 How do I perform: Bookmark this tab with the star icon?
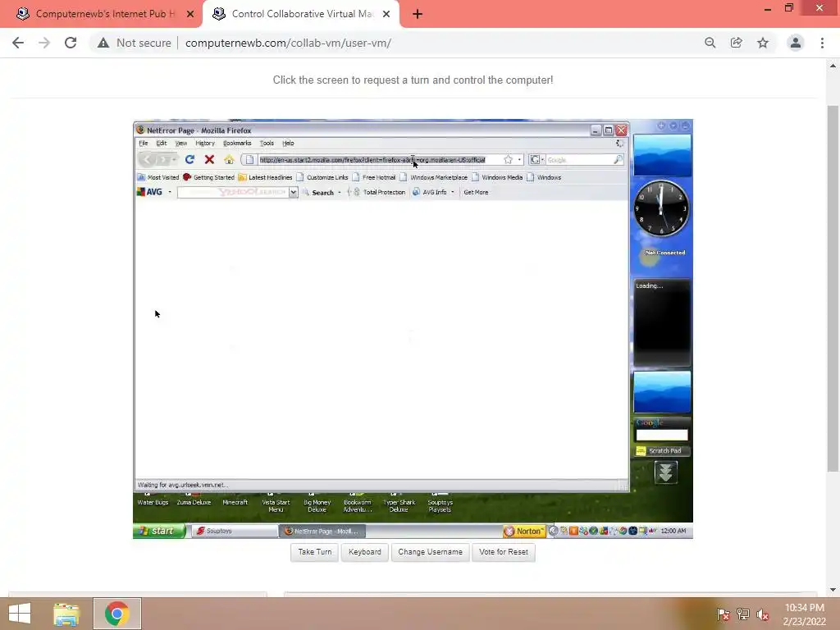click(x=763, y=43)
